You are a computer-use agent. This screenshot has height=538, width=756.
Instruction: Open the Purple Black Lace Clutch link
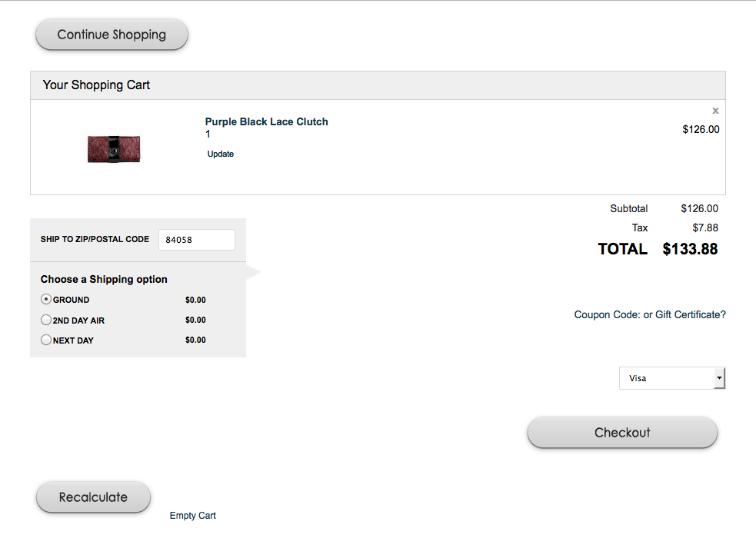click(266, 121)
